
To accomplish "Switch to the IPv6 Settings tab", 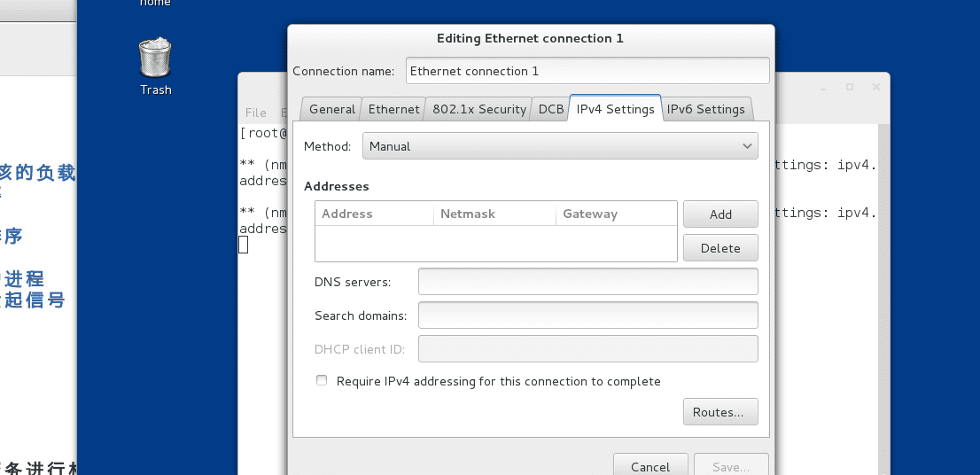I will point(705,109).
